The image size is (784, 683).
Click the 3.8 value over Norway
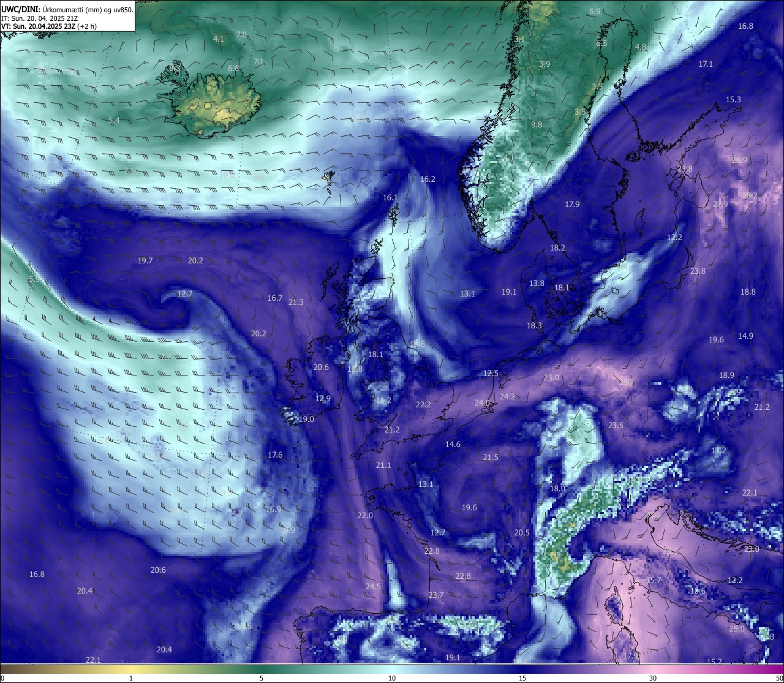click(537, 125)
